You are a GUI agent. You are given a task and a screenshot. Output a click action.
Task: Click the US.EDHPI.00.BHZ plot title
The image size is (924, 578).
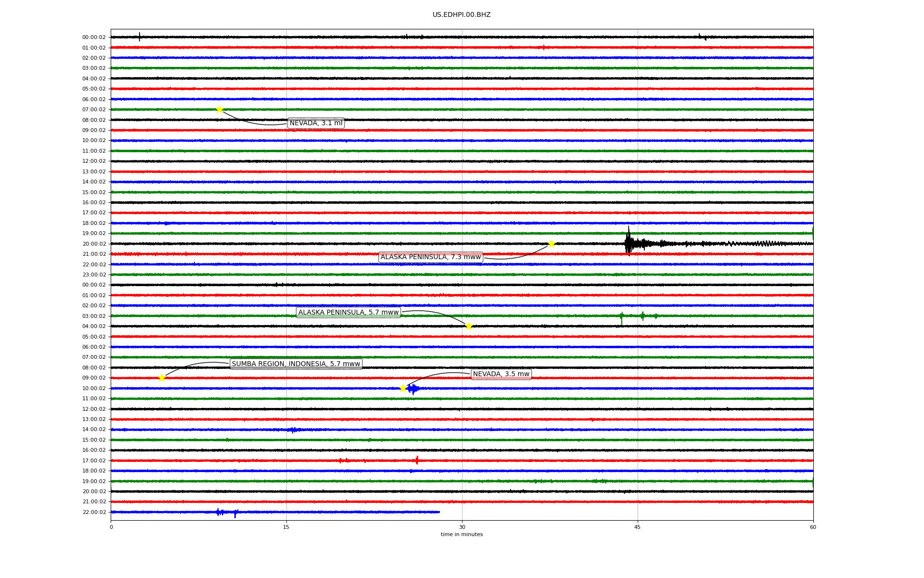point(462,15)
